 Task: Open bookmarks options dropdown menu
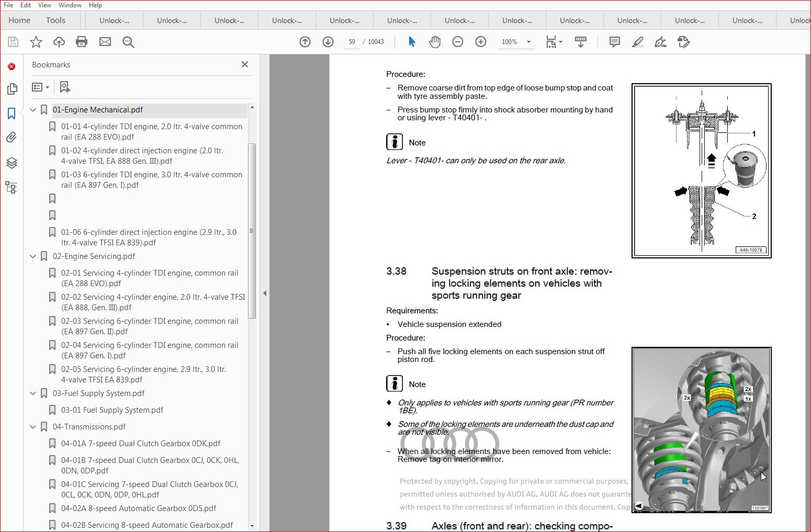pos(40,87)
